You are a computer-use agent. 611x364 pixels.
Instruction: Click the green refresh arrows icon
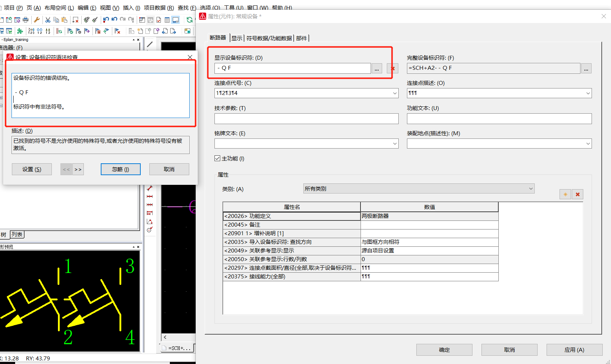tap(190, 20)
